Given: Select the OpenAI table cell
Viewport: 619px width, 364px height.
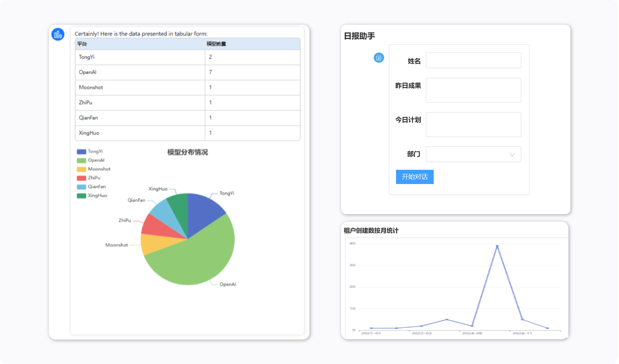Looking at the screenshot, I should 140,73.
